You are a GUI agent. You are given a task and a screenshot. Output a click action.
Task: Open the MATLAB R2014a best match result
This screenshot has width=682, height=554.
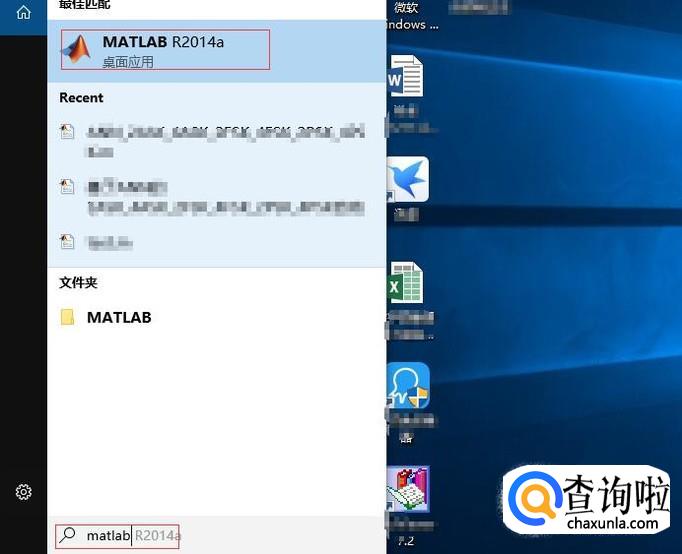pyautogui.click(x=217, y=51)
